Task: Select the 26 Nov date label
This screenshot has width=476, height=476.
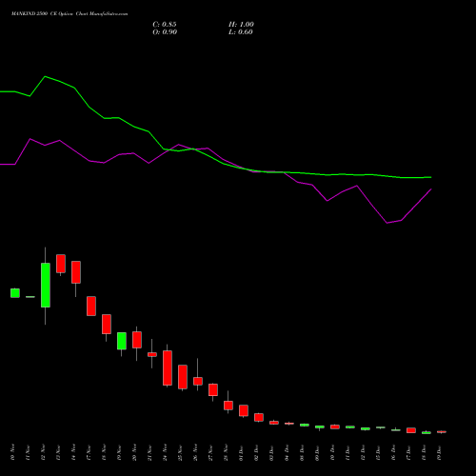Action: 195,452
